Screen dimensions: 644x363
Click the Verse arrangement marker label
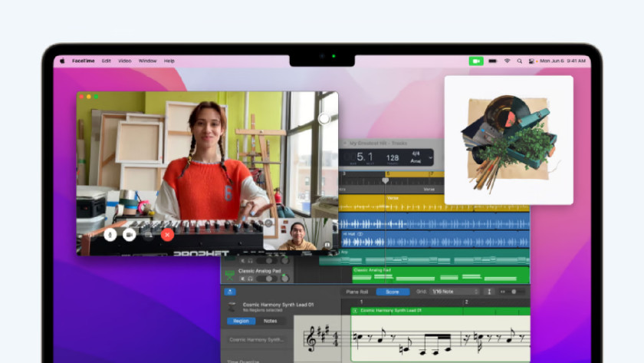[x=429, y=189]
